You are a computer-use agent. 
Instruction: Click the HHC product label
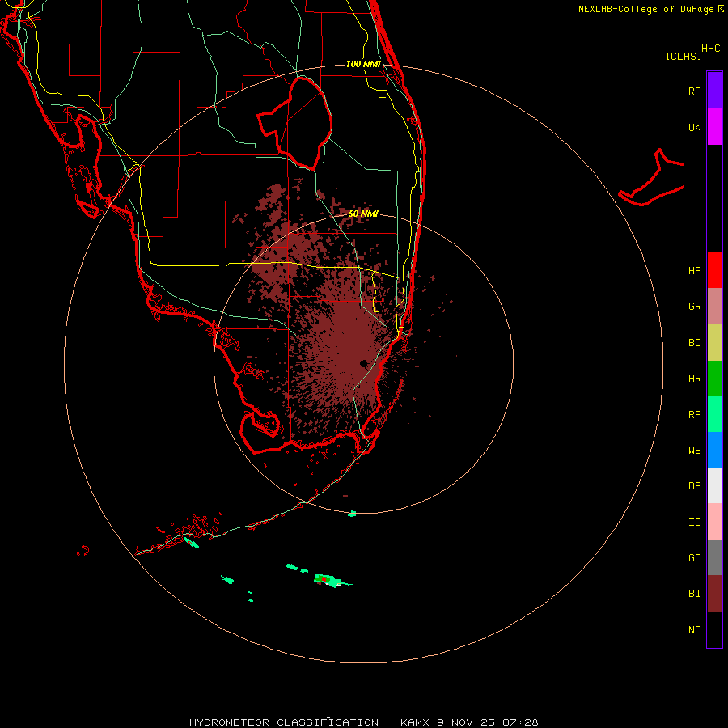click(x=711, y=49)
